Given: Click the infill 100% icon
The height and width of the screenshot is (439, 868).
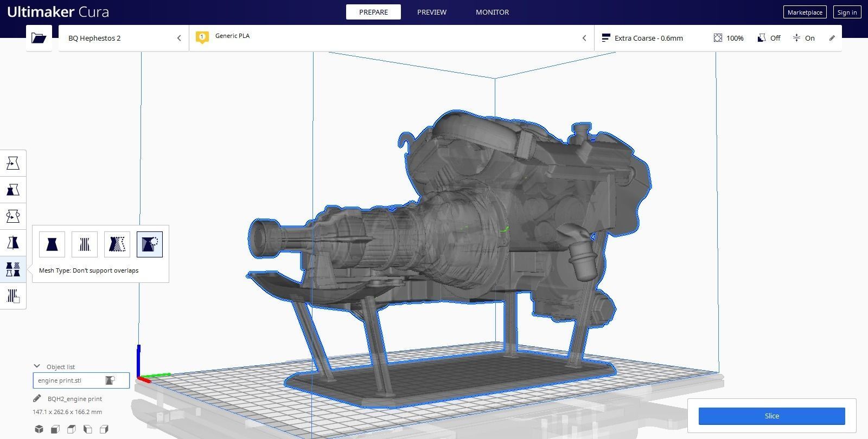Looking at the screenshot, I should (x=718, y=38).
